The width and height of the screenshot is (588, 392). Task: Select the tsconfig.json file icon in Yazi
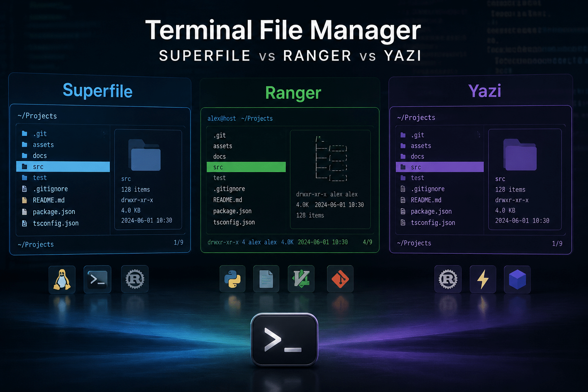[x=403, y=222]
